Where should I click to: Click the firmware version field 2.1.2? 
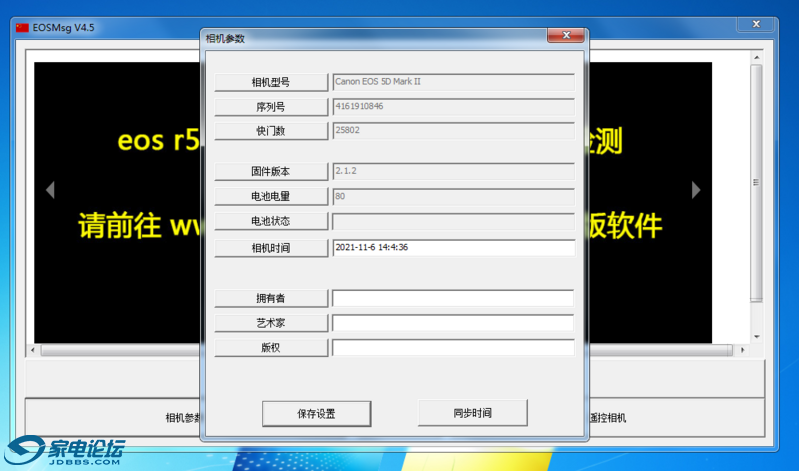coord(454,171)
